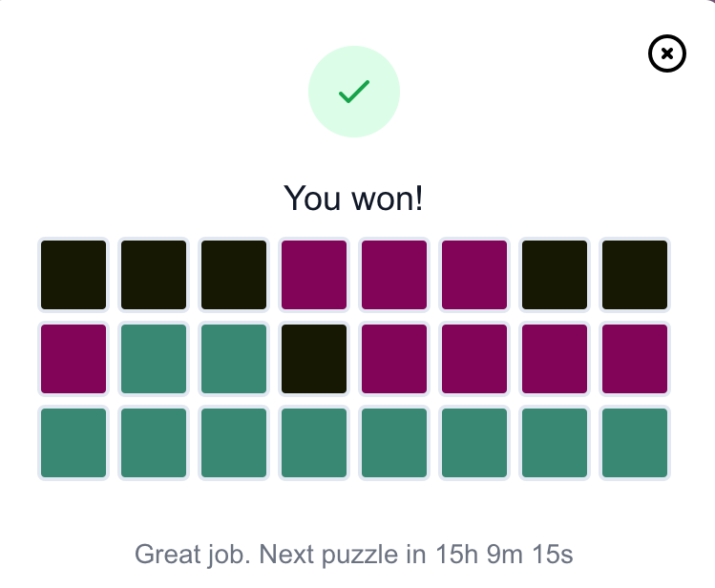This screenshot has width=715, height=588.
Task: Select the seventh tile, black, in top row
Action: click(x=555, y=275)
